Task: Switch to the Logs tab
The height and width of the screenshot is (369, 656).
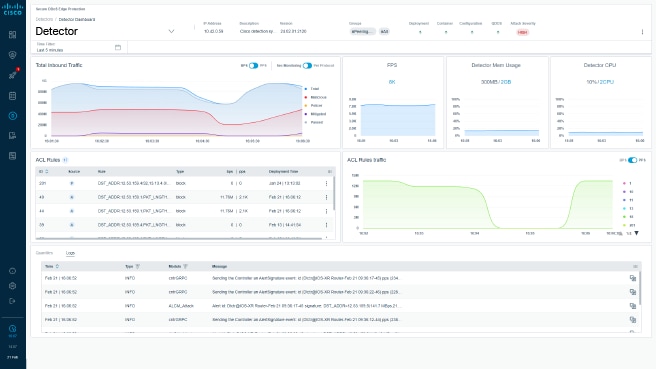Action: (x=70, y=253)
